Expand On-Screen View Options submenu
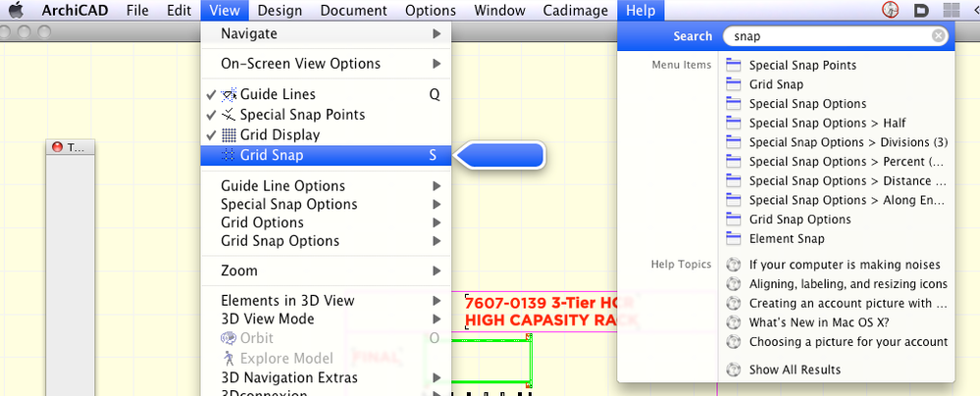This screenshot has height=396, width=980. [326, 64]
